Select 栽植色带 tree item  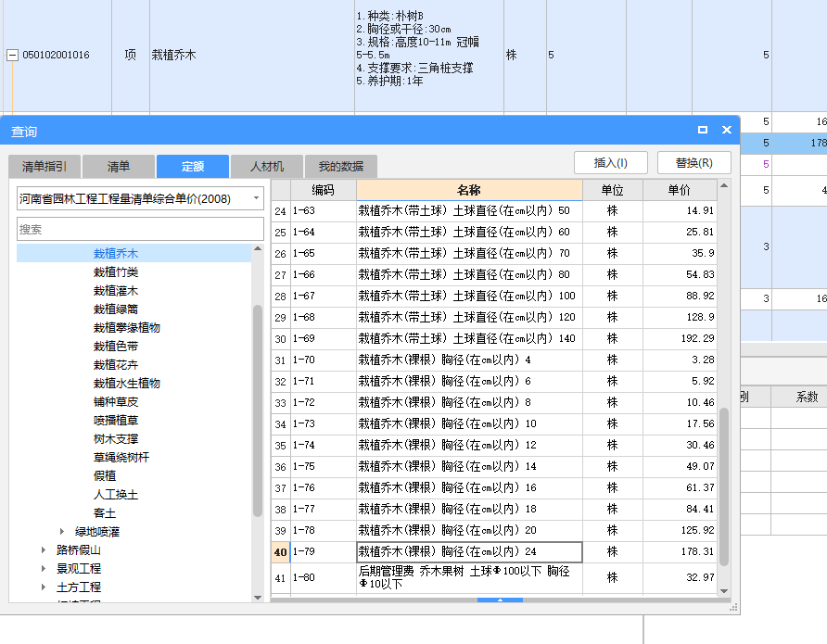(x=116, y=347)
